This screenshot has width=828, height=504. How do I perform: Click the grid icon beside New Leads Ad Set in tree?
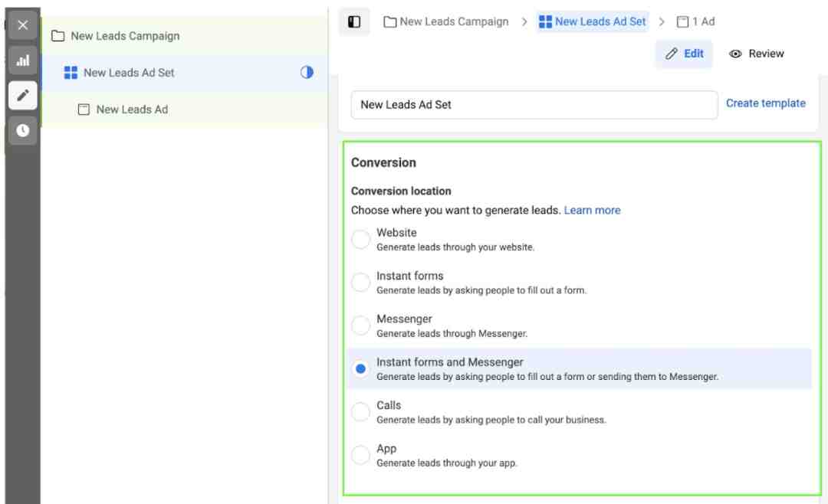tap(71, 72)
